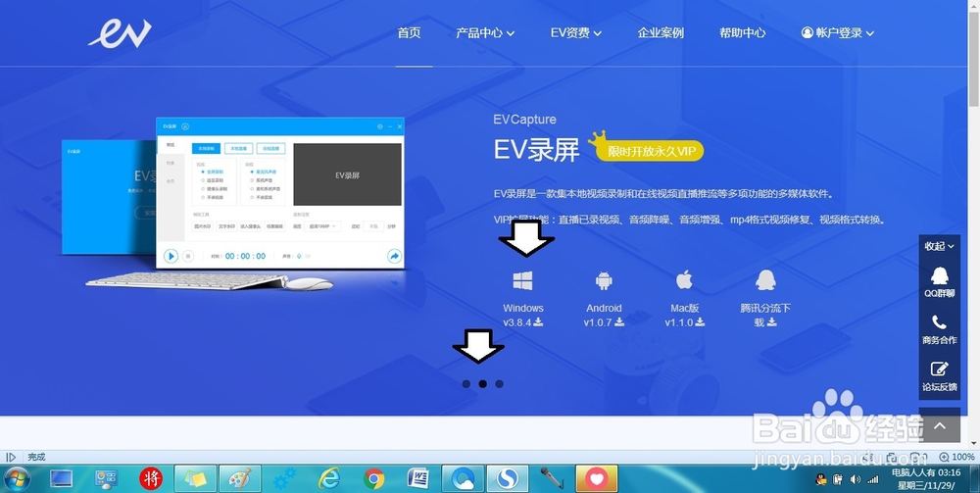Open Sticky Notes from the taskbar
The width and height of the screenshot is (980, 493).
[x=196, y=479]
